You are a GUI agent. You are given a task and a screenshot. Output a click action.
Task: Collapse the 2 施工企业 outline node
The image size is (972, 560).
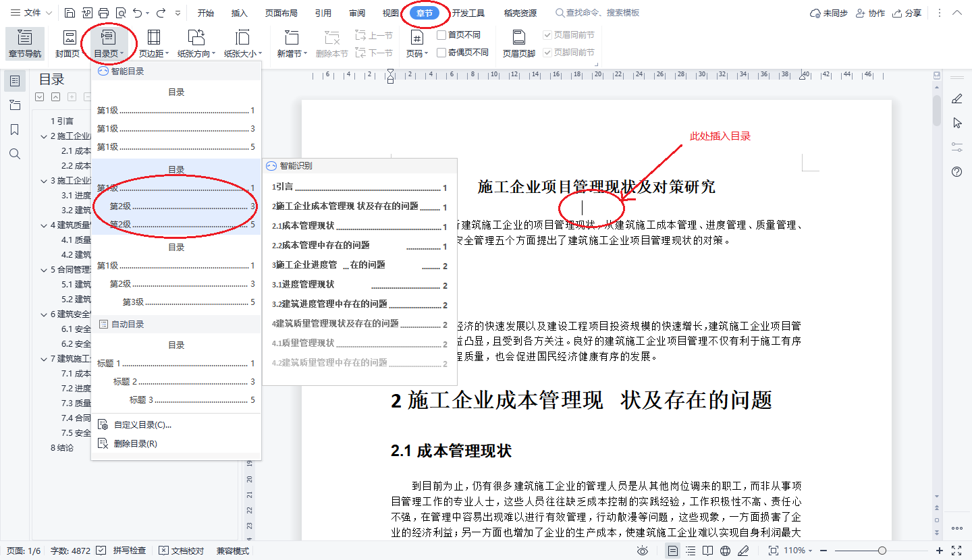[43, 136]
